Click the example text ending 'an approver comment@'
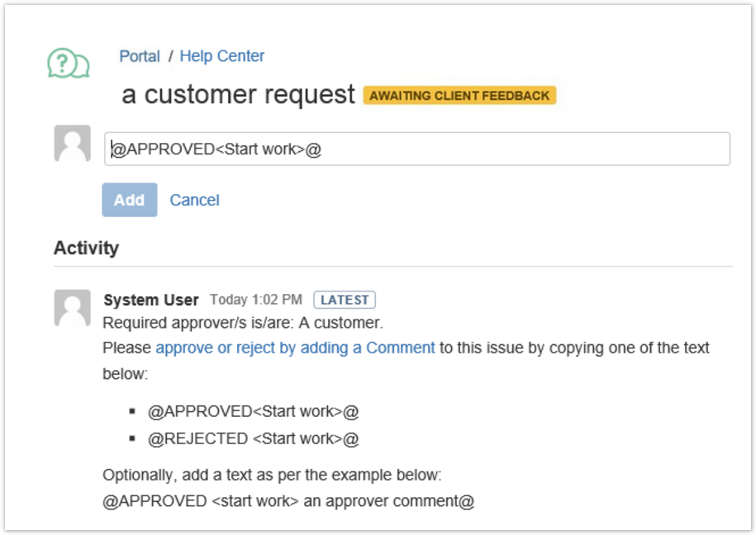Screen dimensions: 756x535 coord(288,500)
